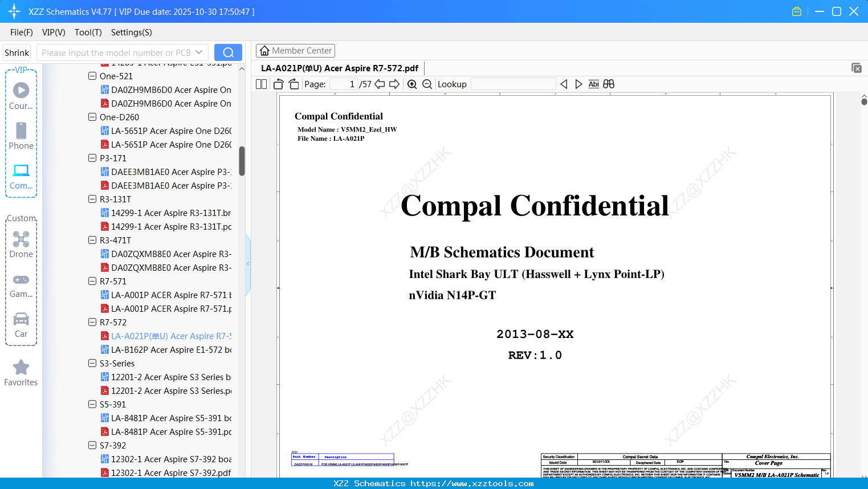Image resolution: width=868 pixels, height=489 pixels.
Task: Go to the next page arrow
Action: click(394, 84)
